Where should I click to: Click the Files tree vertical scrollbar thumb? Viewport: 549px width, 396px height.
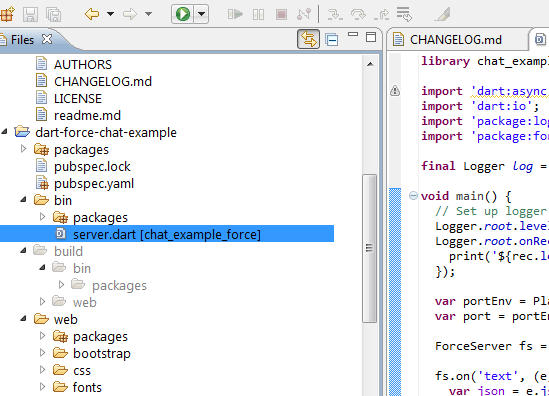point(369,248)
